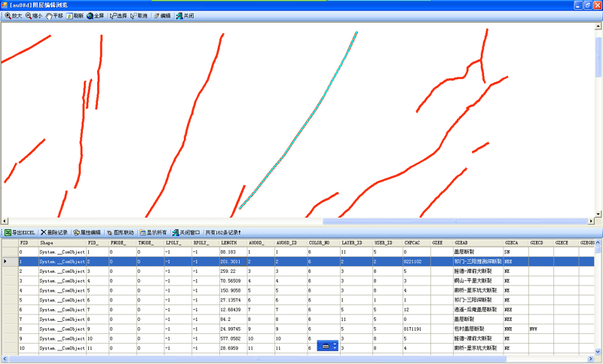This screenshot has height=364, width=603.
Task: Click the 删除记录 (delete record) button
Action: (x=54, y=233)
